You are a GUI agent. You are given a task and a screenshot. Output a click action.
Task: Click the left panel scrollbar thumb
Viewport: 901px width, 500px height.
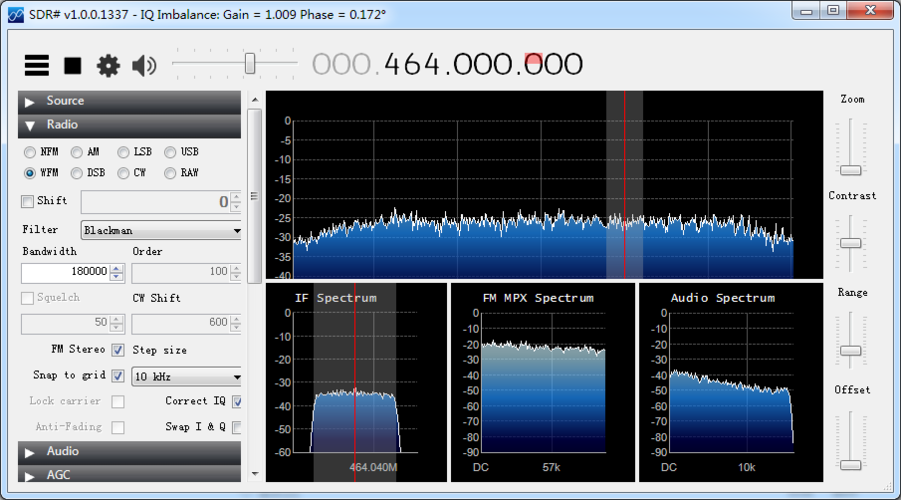pyautogui.click(x=255, y=196)
